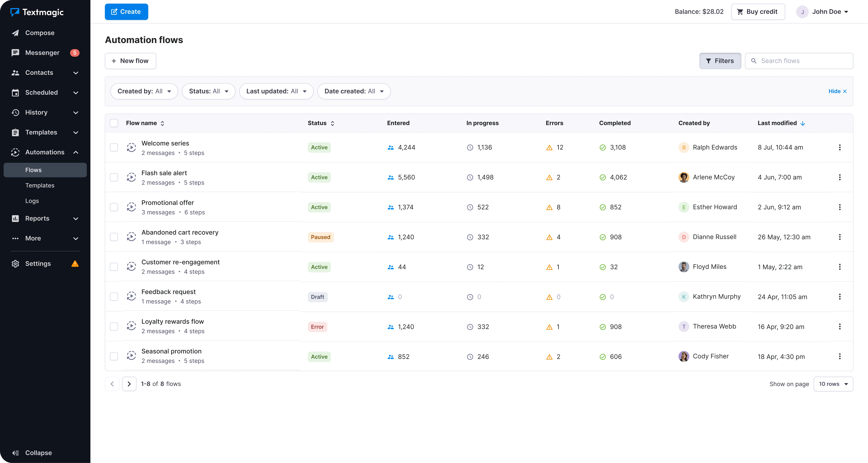Open Templates under Automations
Viewport: 868px width, 463px height.
(40, 185)
